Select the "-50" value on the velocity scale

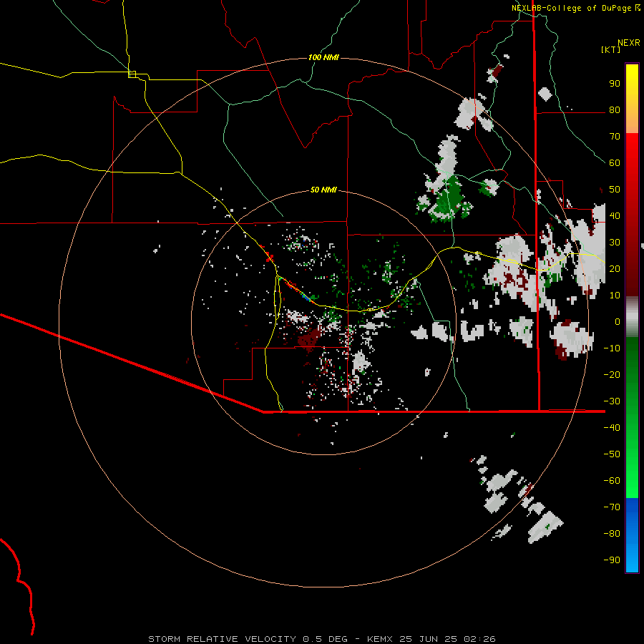[x=612, y=454]
